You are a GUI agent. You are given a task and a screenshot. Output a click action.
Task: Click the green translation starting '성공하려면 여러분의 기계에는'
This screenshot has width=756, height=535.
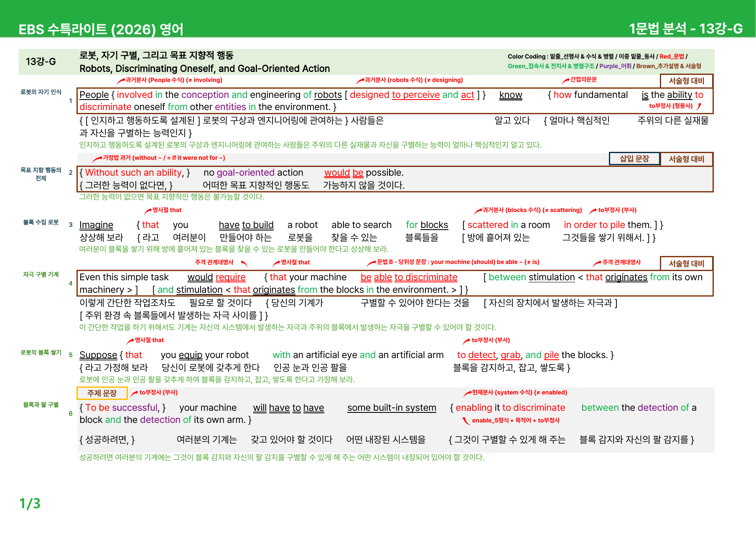pos(282,457)
